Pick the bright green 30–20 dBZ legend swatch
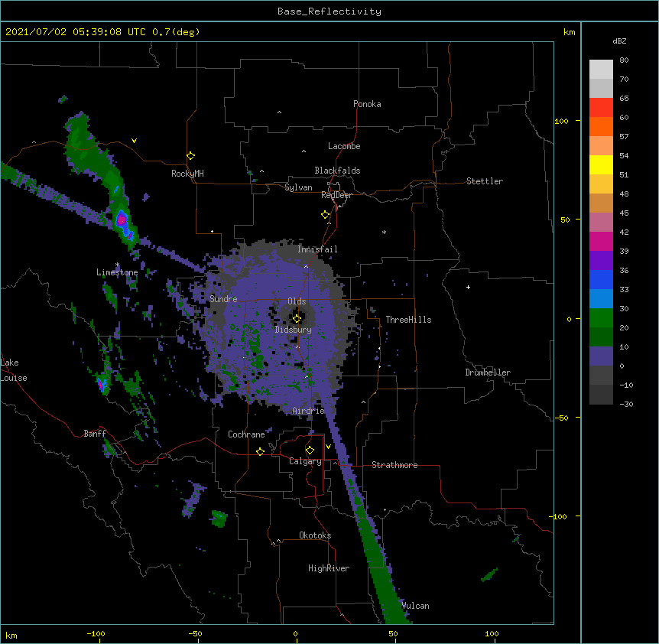Screen dimensions: 659x644 601,318
